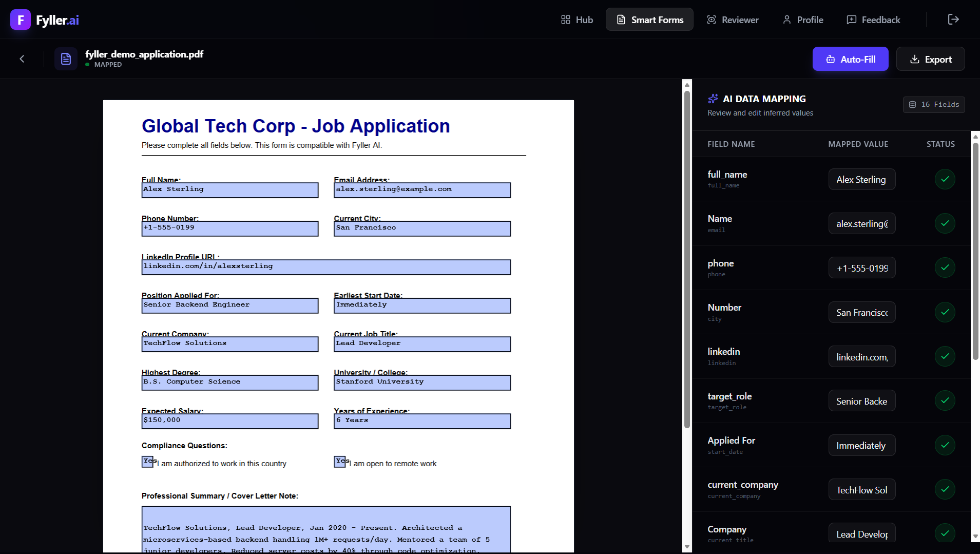980x554 pixels.
Task: Click the Profile person icon
Action: (x=787, y=20)
